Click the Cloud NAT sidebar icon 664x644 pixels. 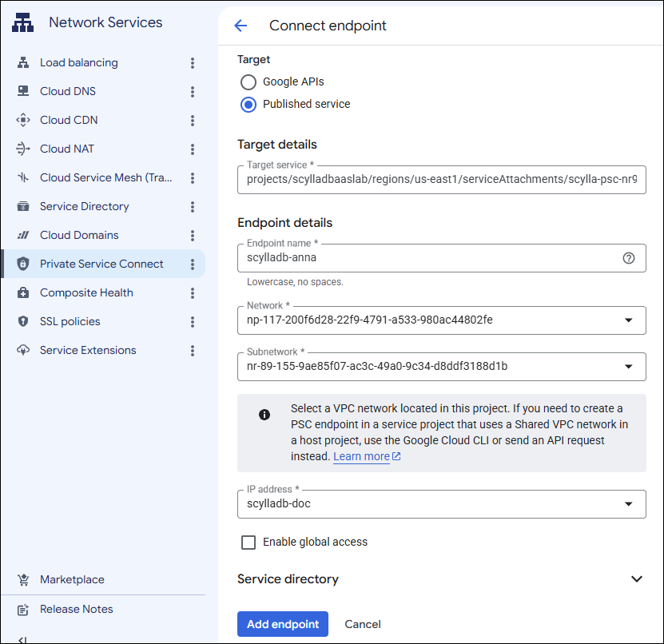point(23,149)
